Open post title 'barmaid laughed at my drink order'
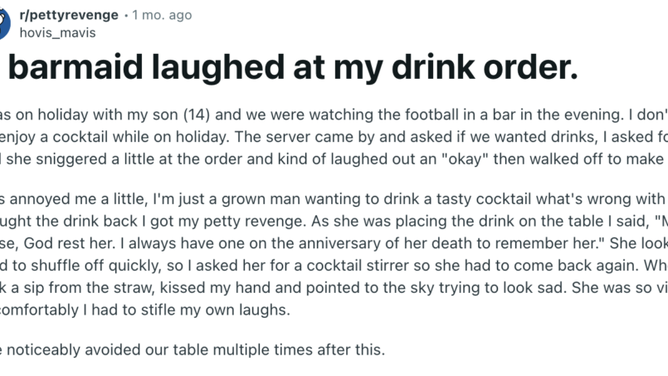Viewport: 668px width, 376px height. (x=293, y=67)
